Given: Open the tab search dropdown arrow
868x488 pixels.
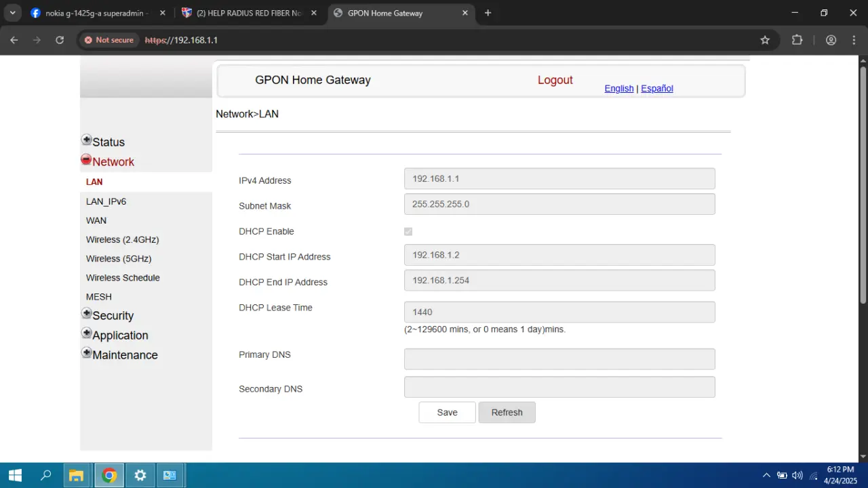Looking at the screenshot, I should [12, 13].
